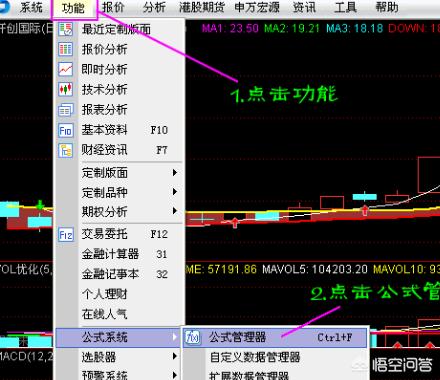This screenshot has width=440, height=380.
Task: Select 个人理财 menu entry
Action: coord(105,294)
